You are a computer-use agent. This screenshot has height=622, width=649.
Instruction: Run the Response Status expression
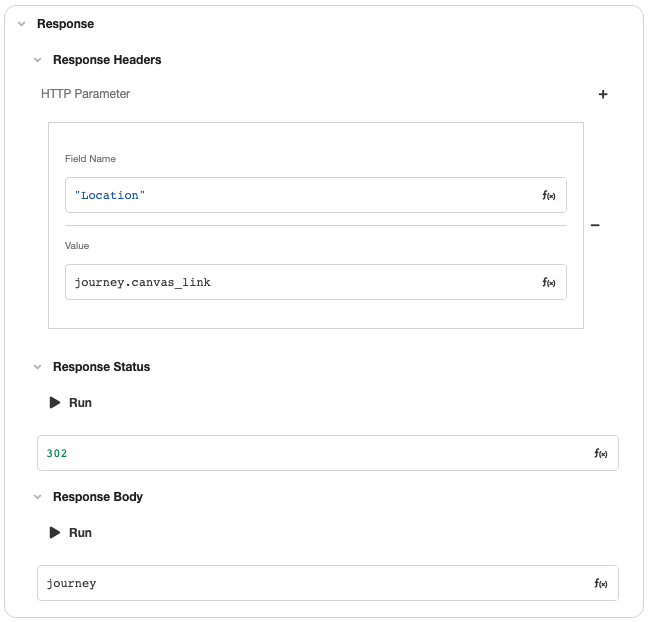(x=70, y=403)
